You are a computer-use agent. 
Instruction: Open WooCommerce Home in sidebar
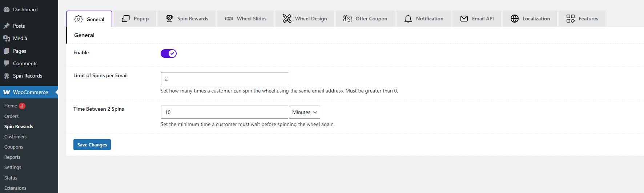[11, 106]
